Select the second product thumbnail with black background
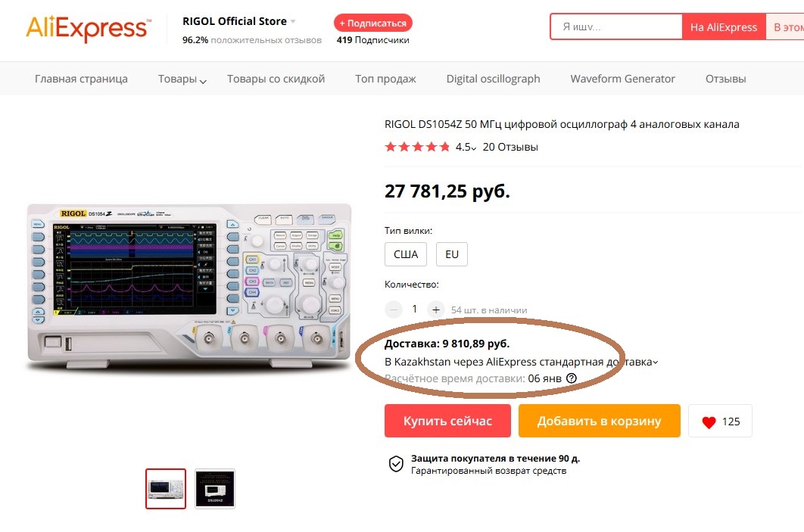The width and height of the screenshot is (804, 532). 215,488
